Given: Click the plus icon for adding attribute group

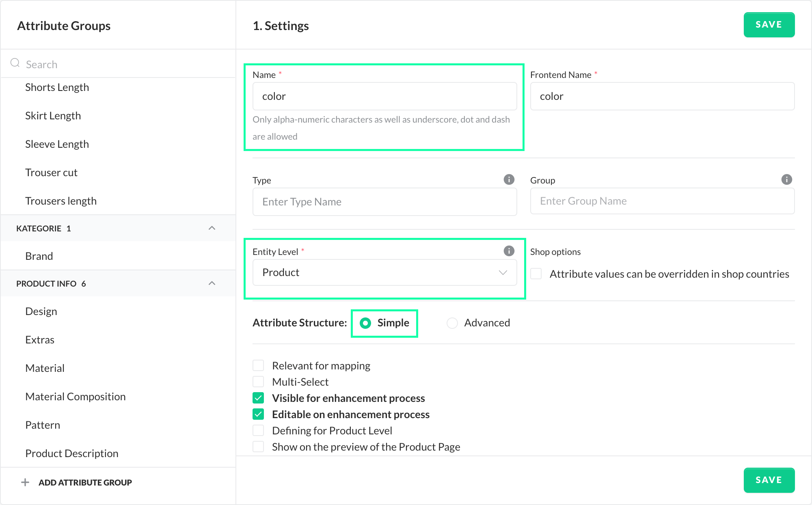Looking at the screenshot, I should pos(25,482).
